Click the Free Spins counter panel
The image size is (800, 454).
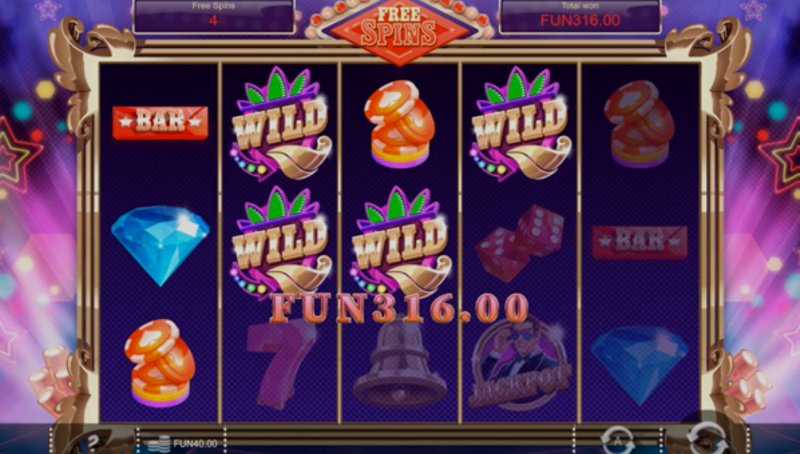click(213, 16)
